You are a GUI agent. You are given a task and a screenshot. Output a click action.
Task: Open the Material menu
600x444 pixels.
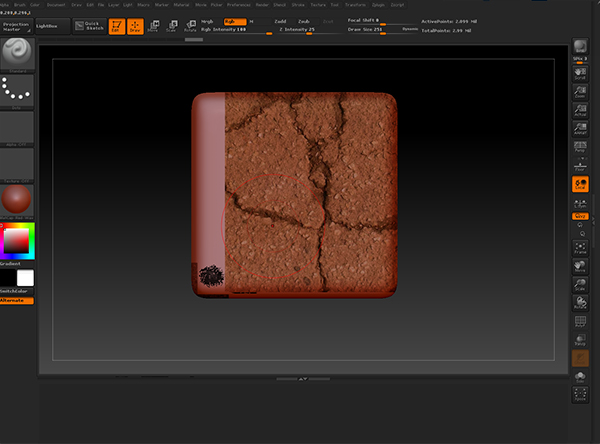(x=181, y=5)
